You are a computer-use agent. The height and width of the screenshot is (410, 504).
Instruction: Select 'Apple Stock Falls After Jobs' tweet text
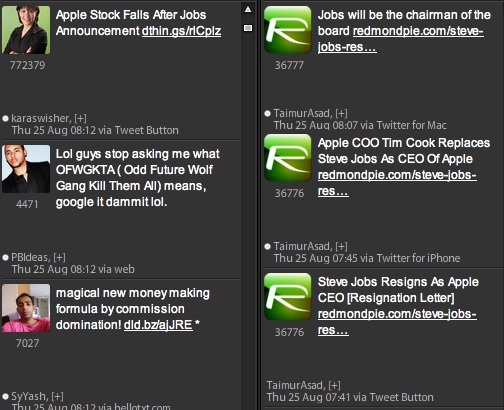138,23
